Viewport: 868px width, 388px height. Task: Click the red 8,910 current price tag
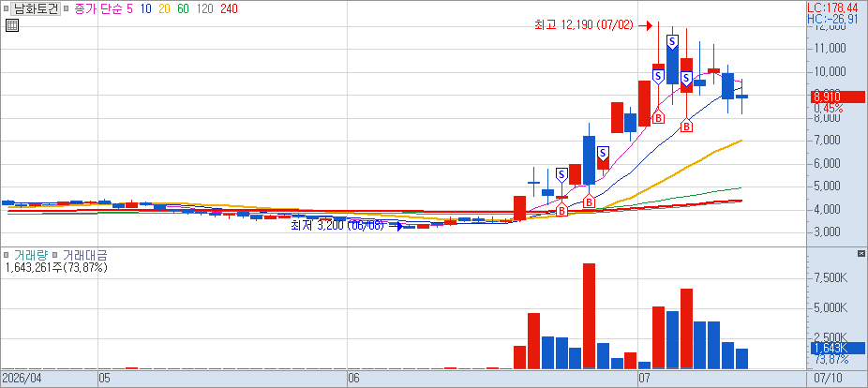[837, 97]
